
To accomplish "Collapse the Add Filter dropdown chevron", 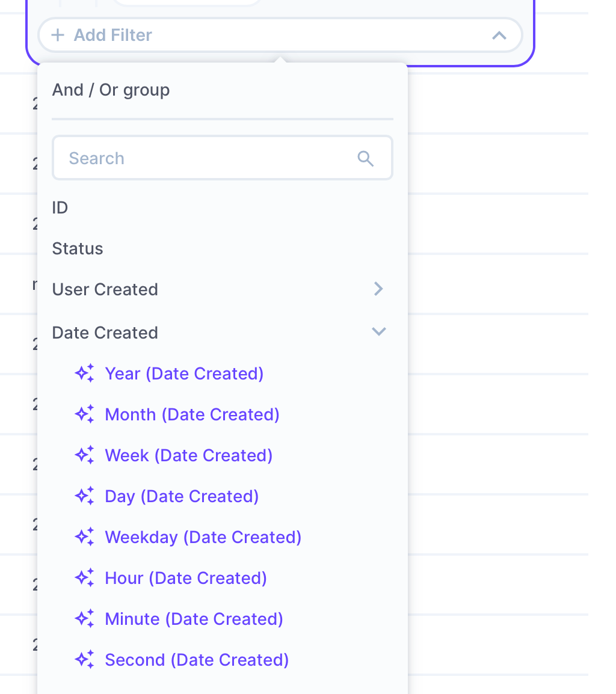I will [x=499, y=35].
